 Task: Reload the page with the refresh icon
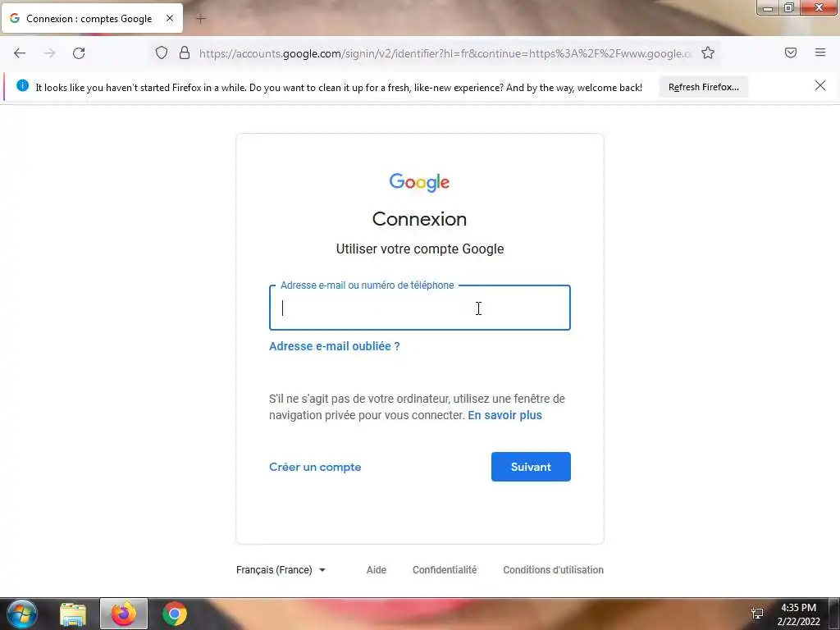[x=79, y=53]
